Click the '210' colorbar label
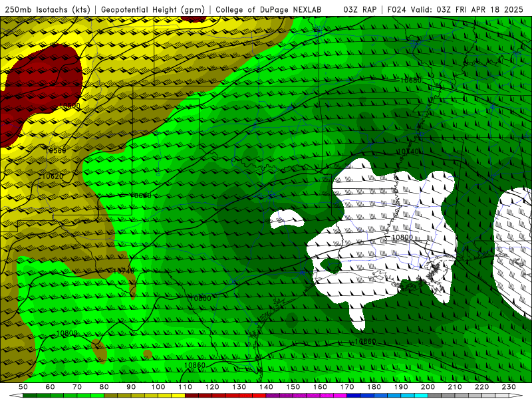The image size is (532, 399). [x=455, y=387]
